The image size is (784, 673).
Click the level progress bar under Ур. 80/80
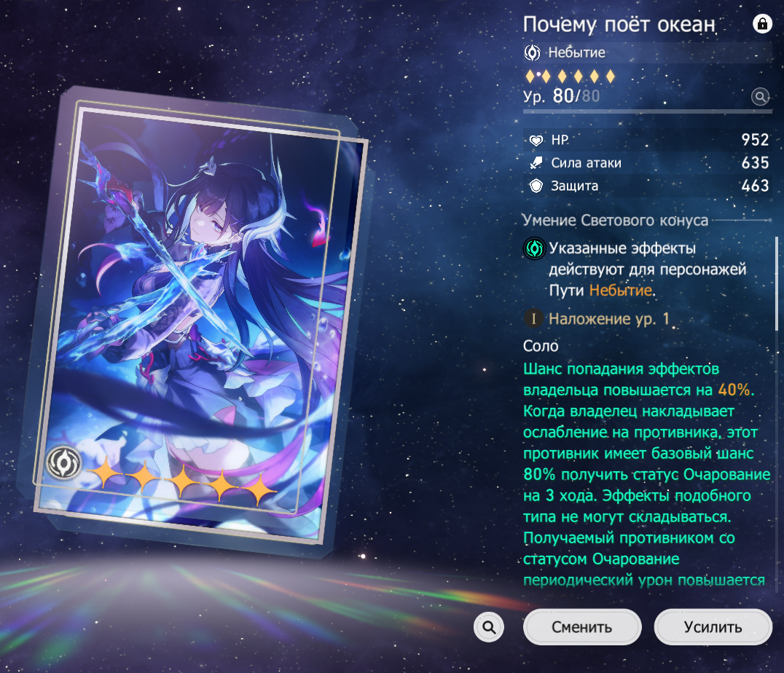pyautogui.click(x=647, y=111)
